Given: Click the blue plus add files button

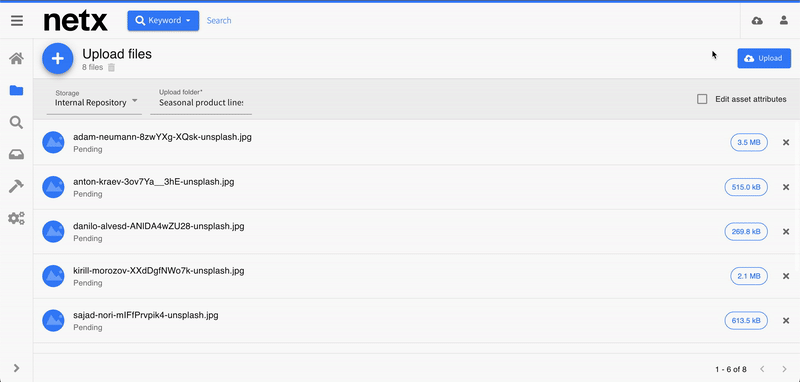Looking at the screenshot, I should click(58, 58).
